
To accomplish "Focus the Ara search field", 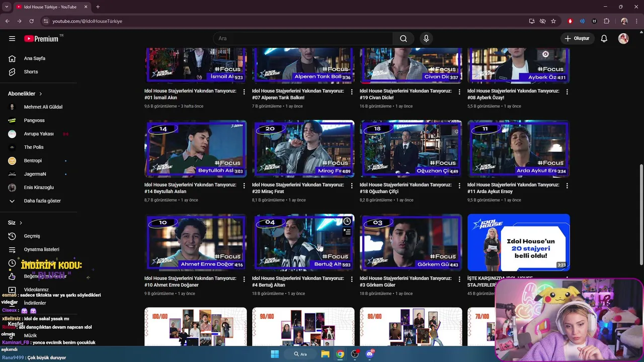I will 303,38.
